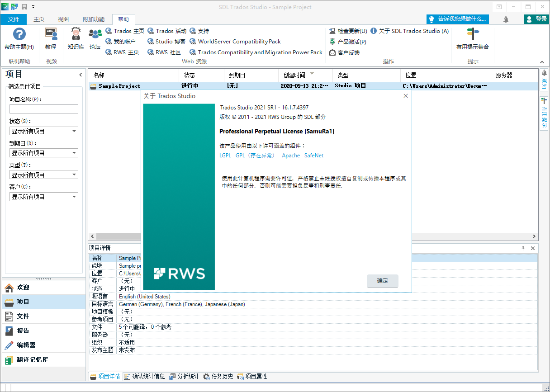The width and height of the screenshot is (550, 392).
Task: Click the Project Name (项目名称) input field
Action: click(43, 109)
